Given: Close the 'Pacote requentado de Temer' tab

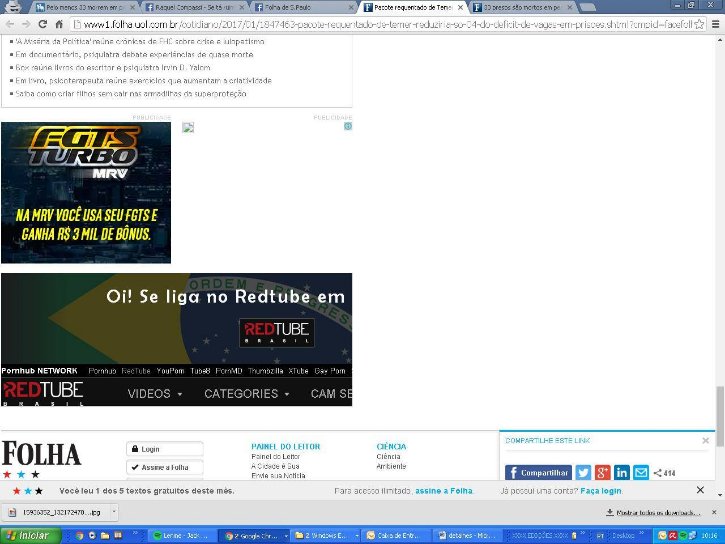Looking at the screenshot, I should click(x=460, y=7).
